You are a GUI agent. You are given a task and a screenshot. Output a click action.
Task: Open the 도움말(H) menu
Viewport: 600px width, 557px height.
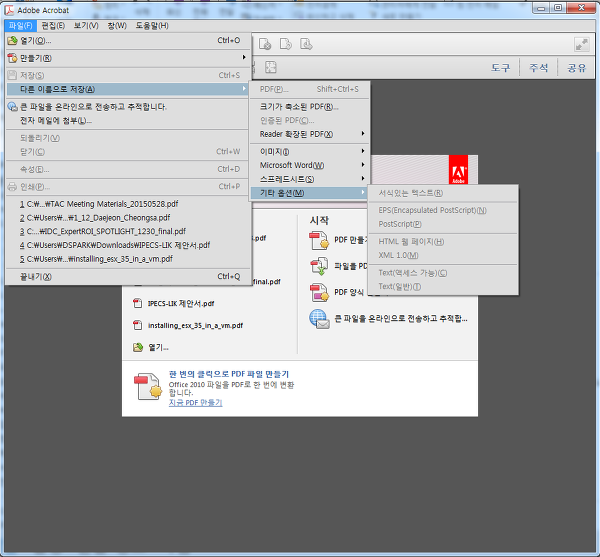(x=152, y=26)
